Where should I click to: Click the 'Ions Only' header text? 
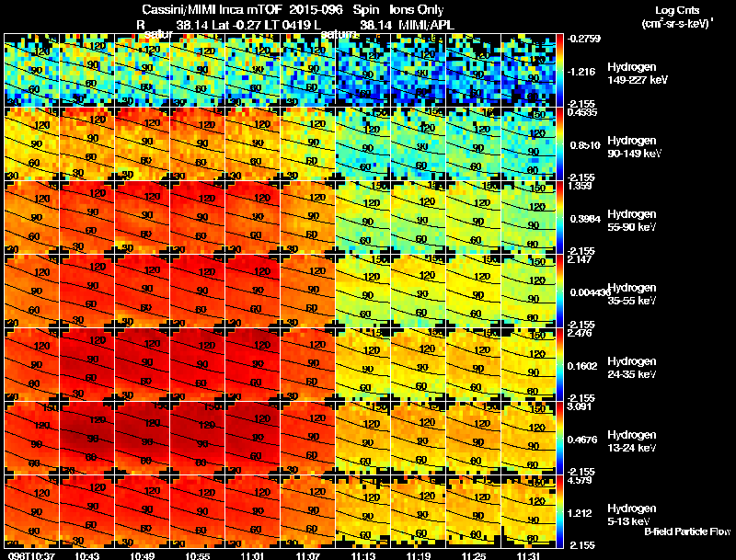pyautogui.click(x=417, y=10)
